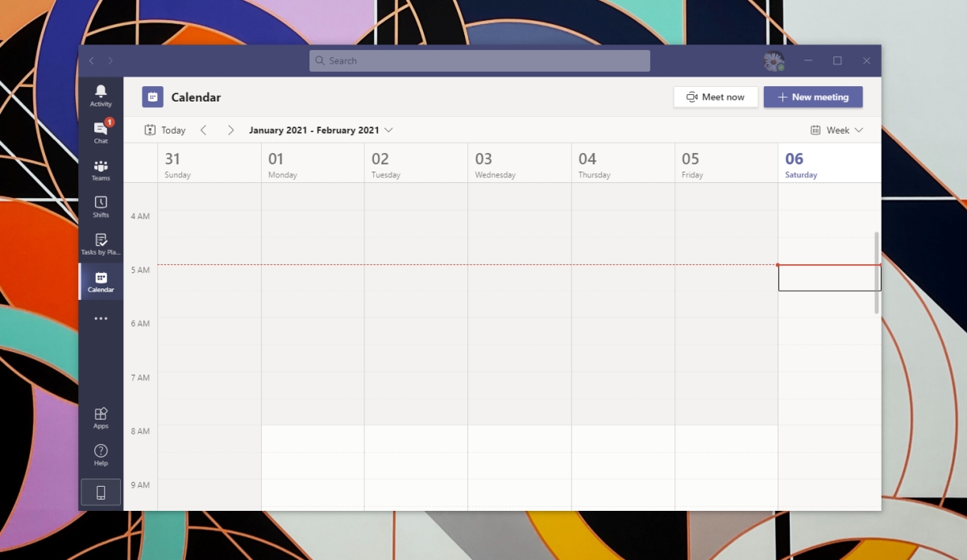Screen dimensions: 967x560
Task: Close the Teams window
Action: click(x=866, y=60)
